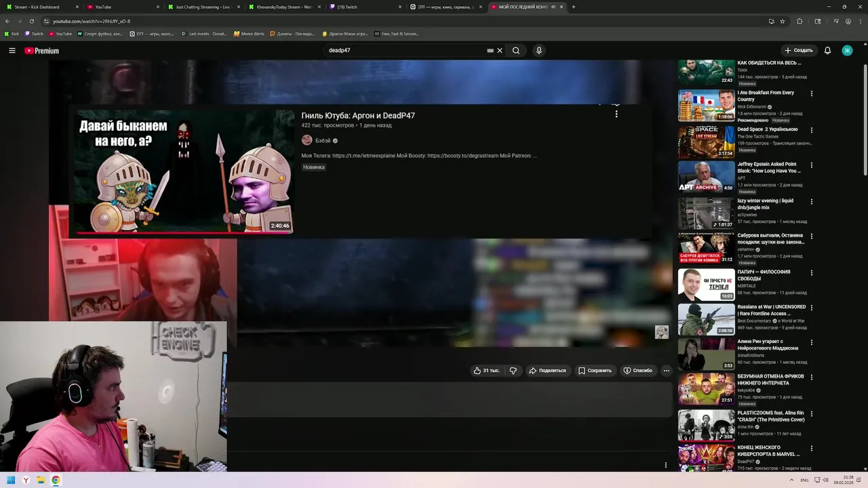Open Yandex browser from the taskbar
This screenshot has width=868, height=488.
pyautogui.click(x=26, y=480)
